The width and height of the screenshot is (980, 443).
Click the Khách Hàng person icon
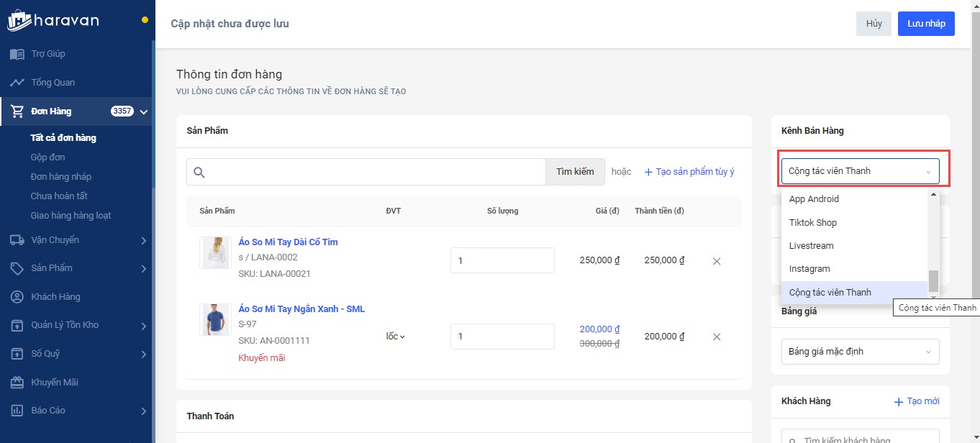click(17, 297)
